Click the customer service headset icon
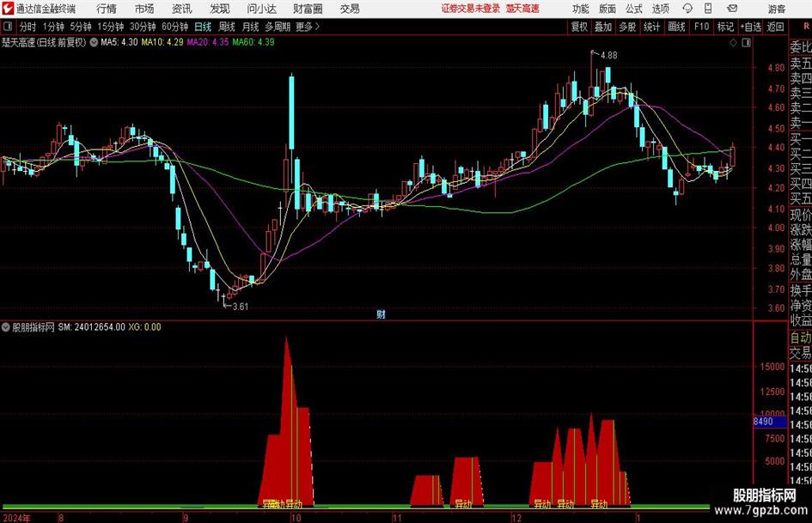The height and width of the screenshot is (523, 812). pyautogui.click(x=687, y=9)
